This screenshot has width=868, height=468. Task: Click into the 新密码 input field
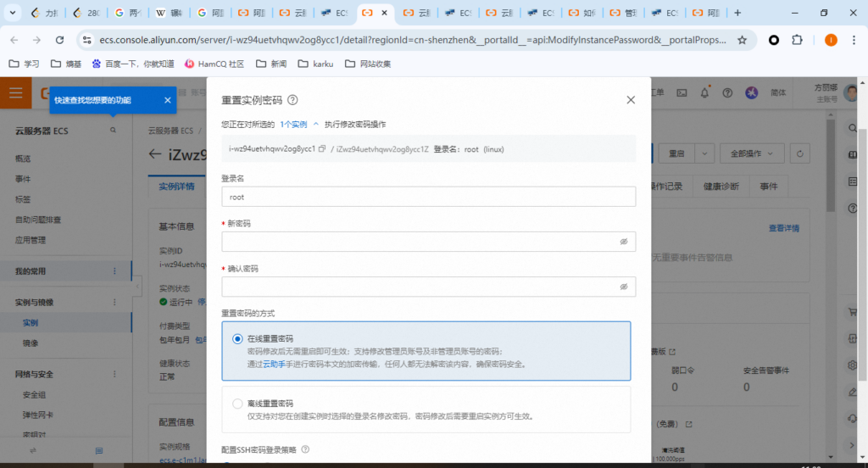(x=420, y=242)
